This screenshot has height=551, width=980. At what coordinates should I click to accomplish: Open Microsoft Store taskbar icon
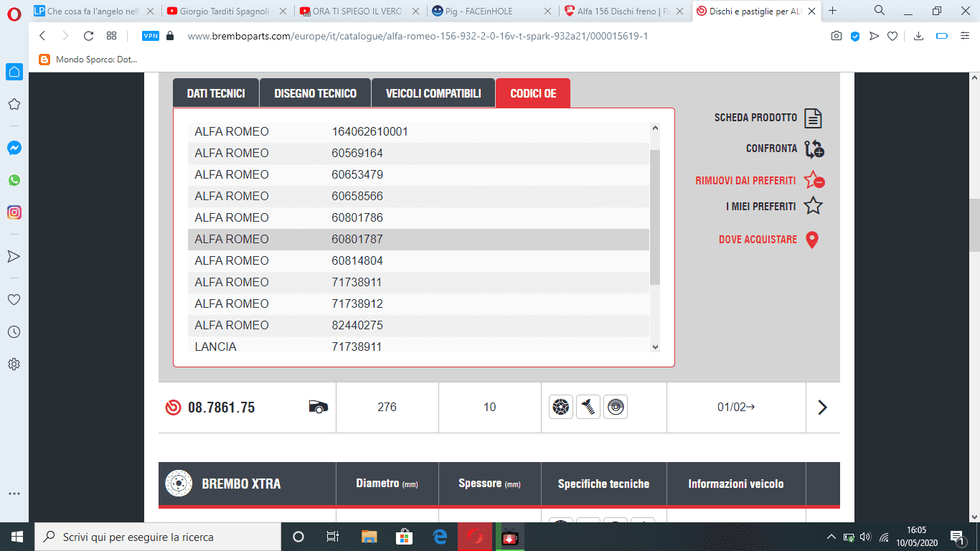pyautogui.click(x=404, y=537)
